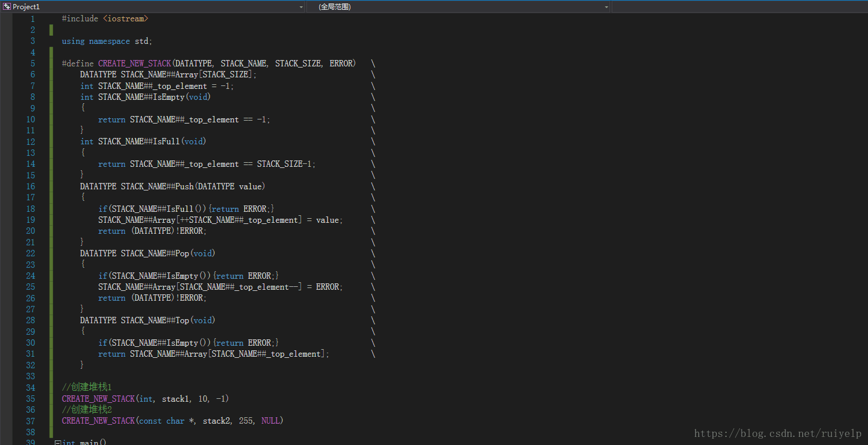Click line number 35 in the gutter
Screen dimensions: 868x445
31,399
